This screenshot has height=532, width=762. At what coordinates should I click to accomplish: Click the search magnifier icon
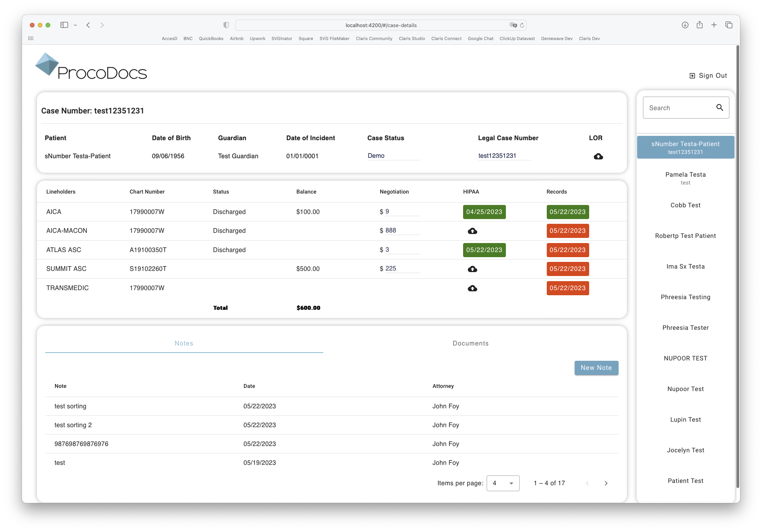point(720,108)
